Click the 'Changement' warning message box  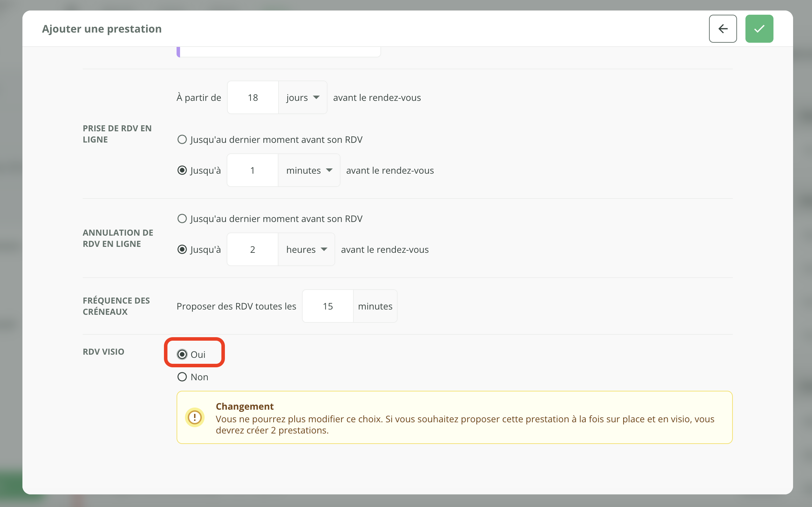454,417
